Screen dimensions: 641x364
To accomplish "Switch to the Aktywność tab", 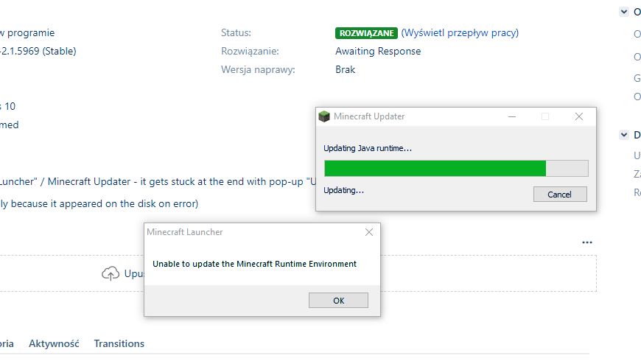I will point(54,343).
